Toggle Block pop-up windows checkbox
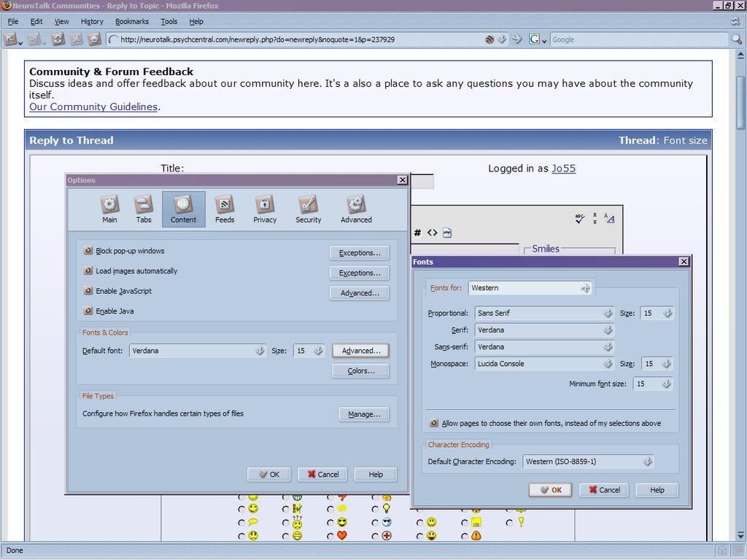 coord(88,251)
